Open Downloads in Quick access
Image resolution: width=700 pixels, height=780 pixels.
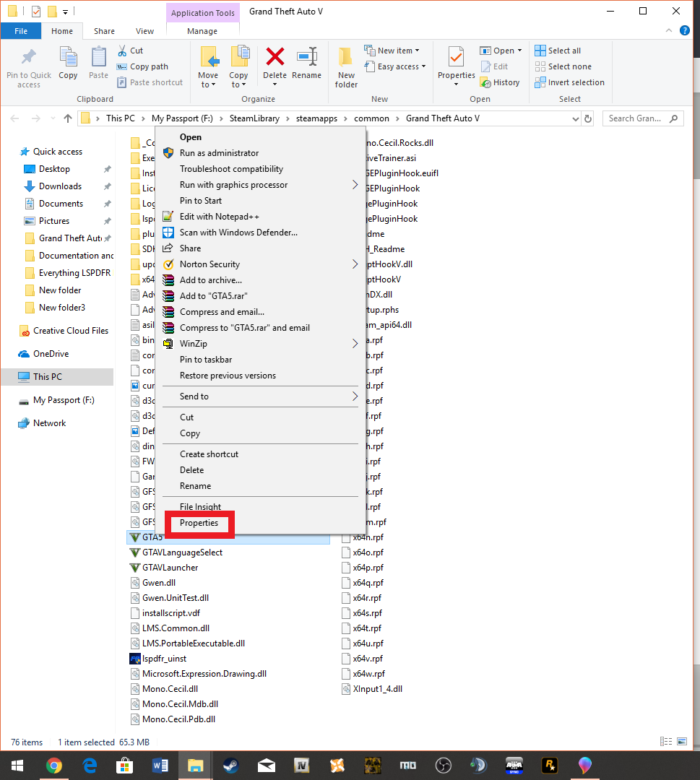coord(60,186)
